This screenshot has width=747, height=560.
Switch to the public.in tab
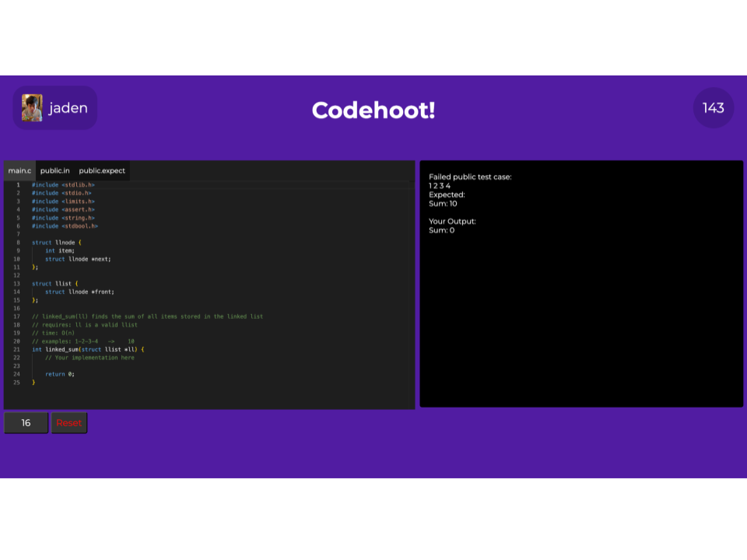tap(54, 170)
